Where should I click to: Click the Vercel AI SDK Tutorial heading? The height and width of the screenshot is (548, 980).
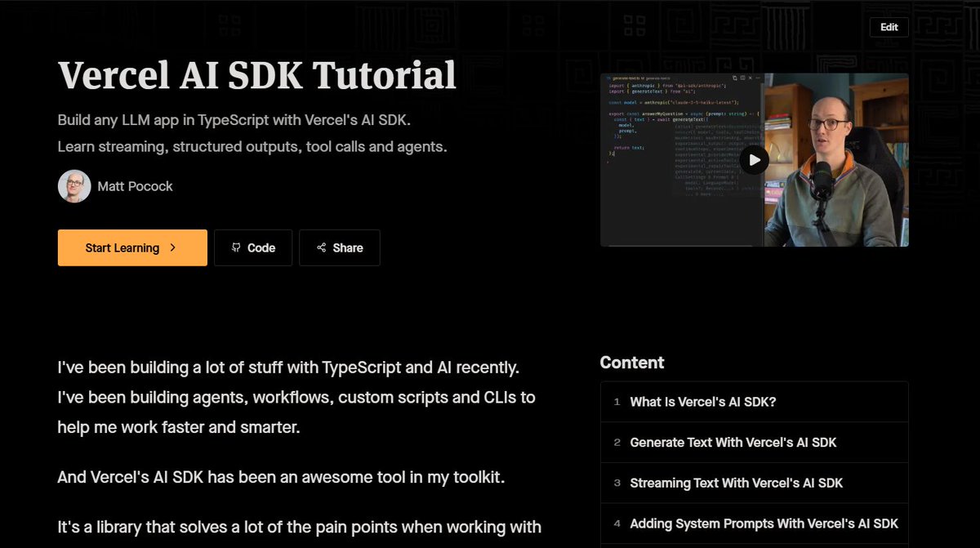click(x=257, y=75)
